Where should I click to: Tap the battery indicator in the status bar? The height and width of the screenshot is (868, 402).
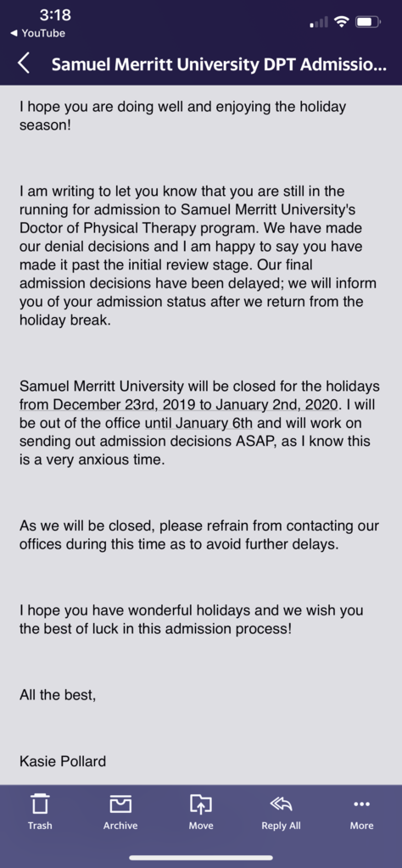[368, 22]
